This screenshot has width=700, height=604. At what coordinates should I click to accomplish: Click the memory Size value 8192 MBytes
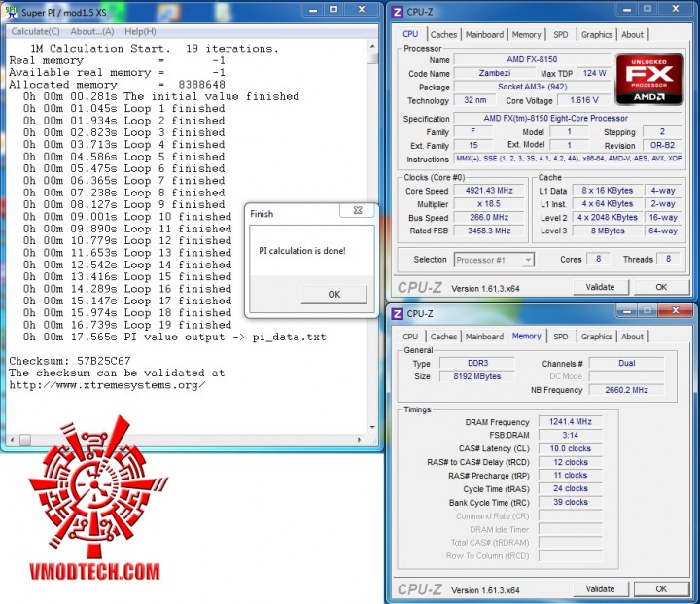point(476,376)
